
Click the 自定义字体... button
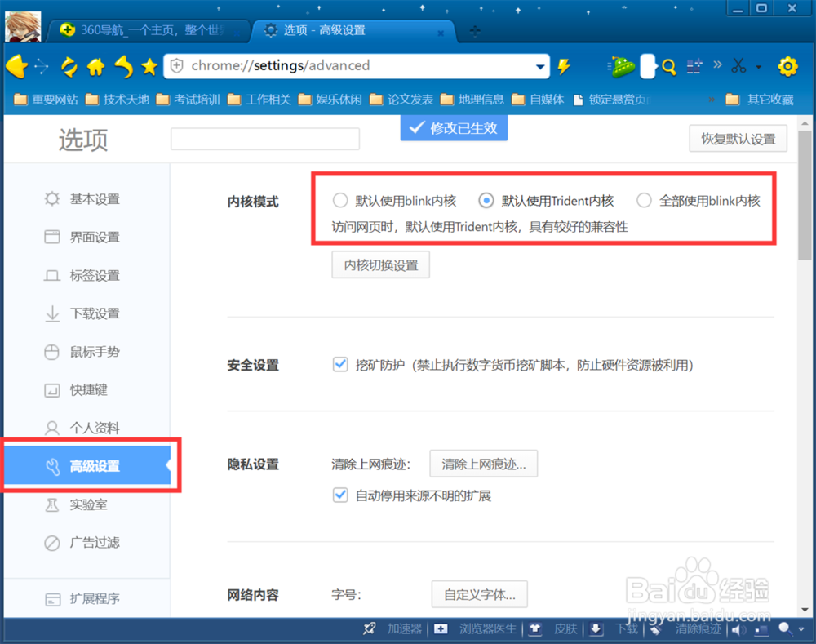[x=479, y=594]
